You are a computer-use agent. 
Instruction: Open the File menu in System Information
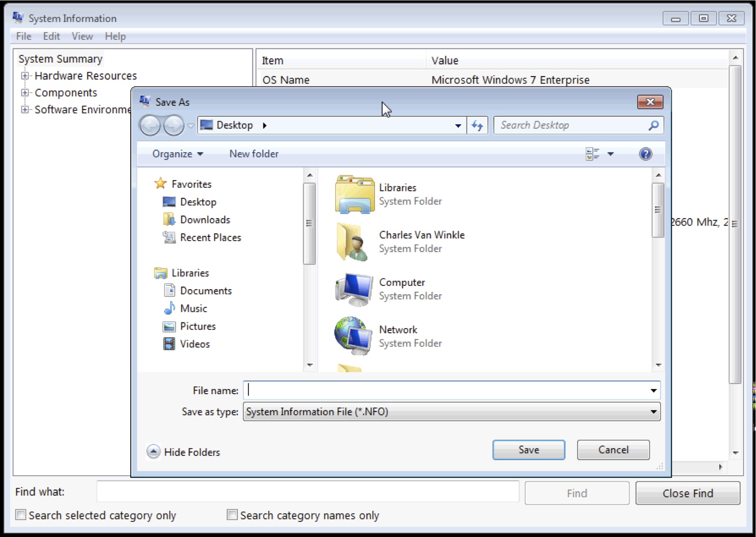pos(24,36)
